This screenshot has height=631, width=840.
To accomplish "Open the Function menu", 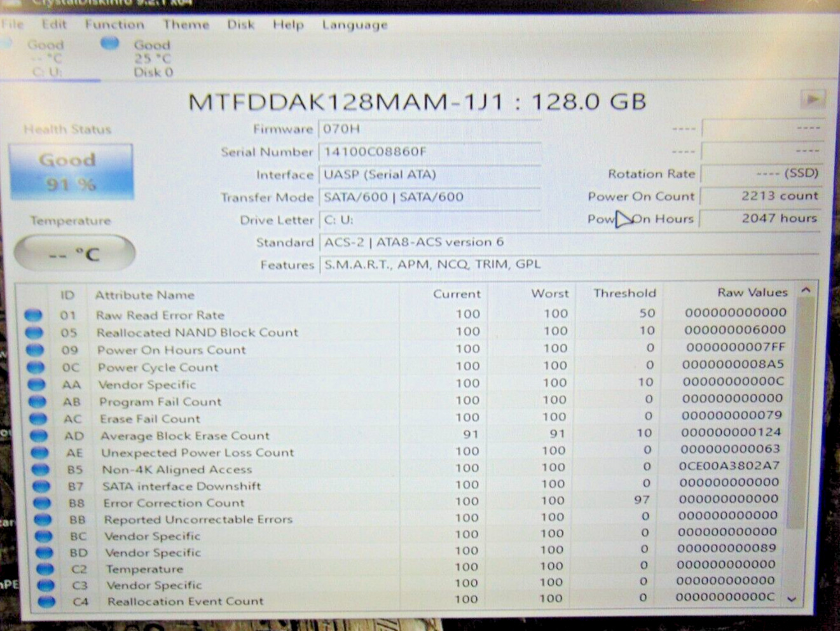I will pos(114,24).
